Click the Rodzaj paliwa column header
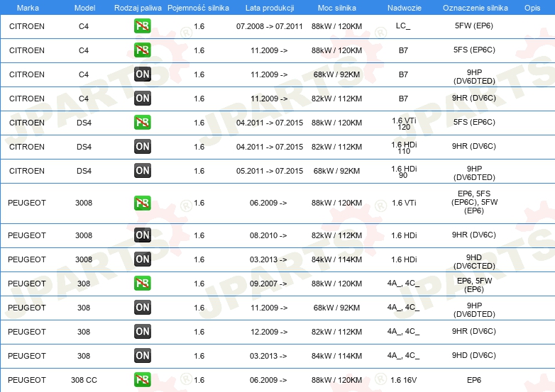The height and width of the screenshot is (392, 555). 138,8
